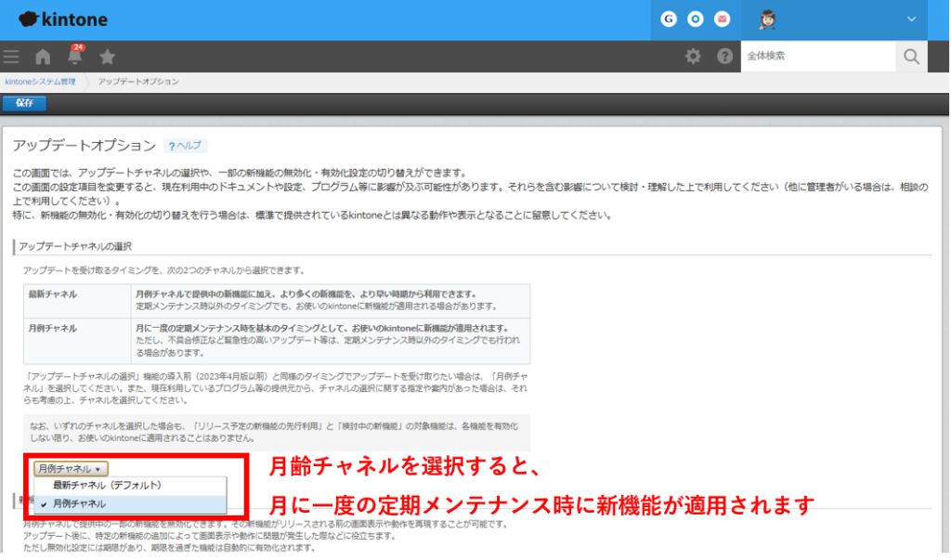The width and height of the screenshot is (951, 560).
Task: Open the notifications bell with 24 badge
Action: tap(75, 56)
